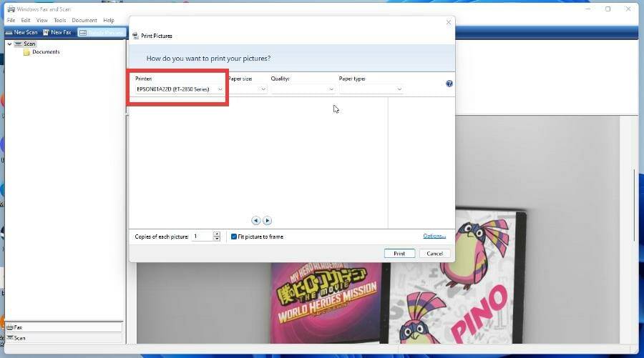The width and height of the screenshot is (644, 358).
Task: Open the Tools menu
Action: 59,20
